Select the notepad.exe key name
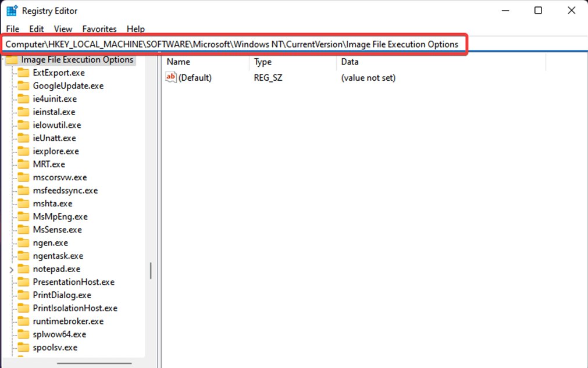 [56, 269]
